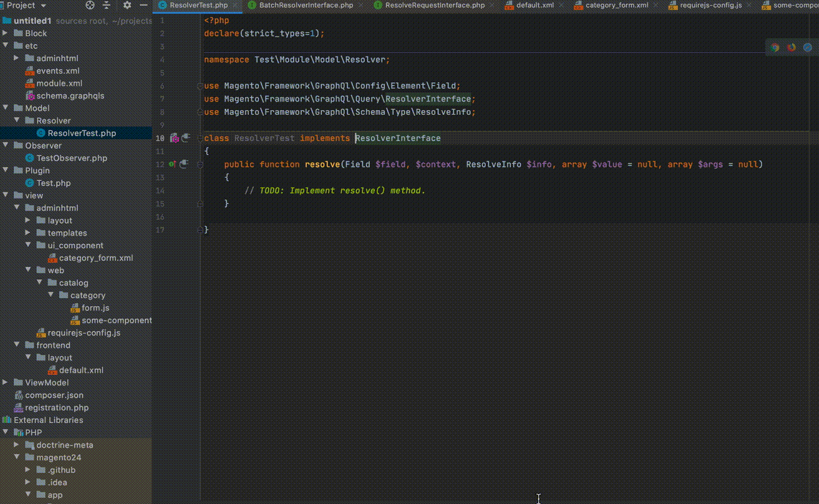Screen dimensions: 819x504
Task: Switch to the requirejs-config.js tab
Action: [711, 5]
